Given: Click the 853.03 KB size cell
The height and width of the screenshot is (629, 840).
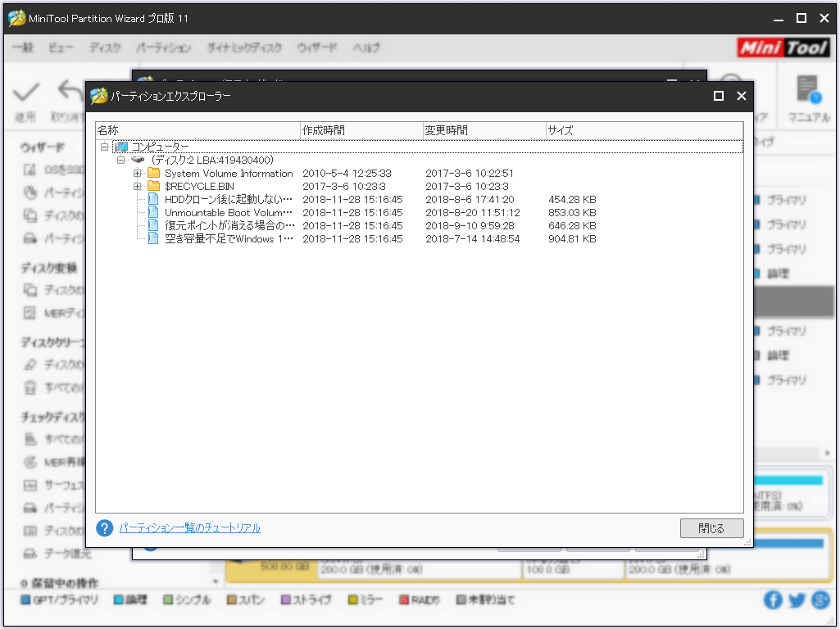Looking at the screenshot, I should coord(572,212).
